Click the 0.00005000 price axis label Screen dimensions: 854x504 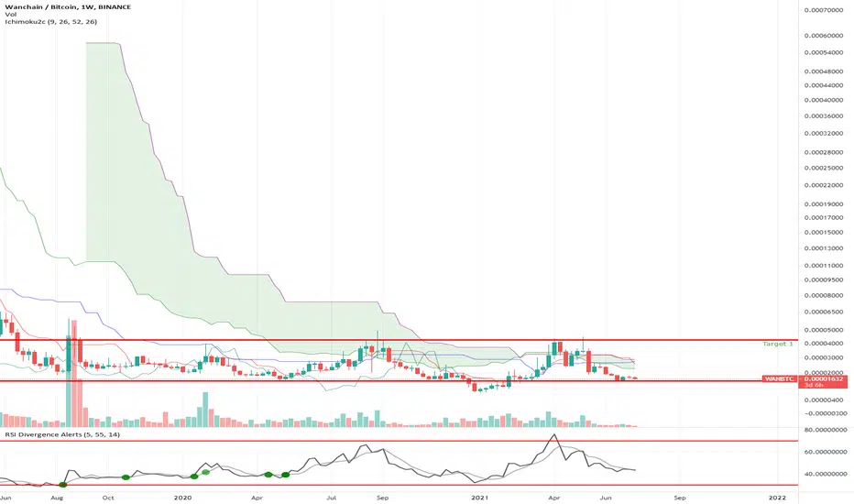click(x=824, y=330)
